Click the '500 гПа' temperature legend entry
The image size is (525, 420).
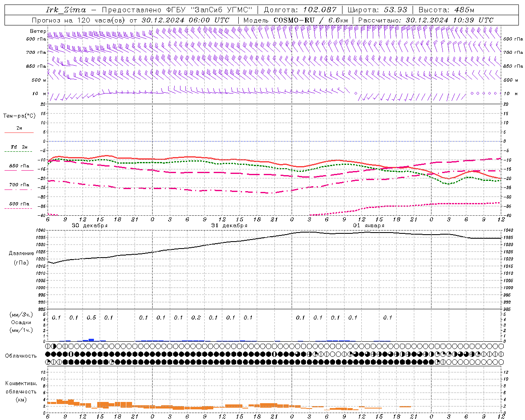[x=19, y=204]
